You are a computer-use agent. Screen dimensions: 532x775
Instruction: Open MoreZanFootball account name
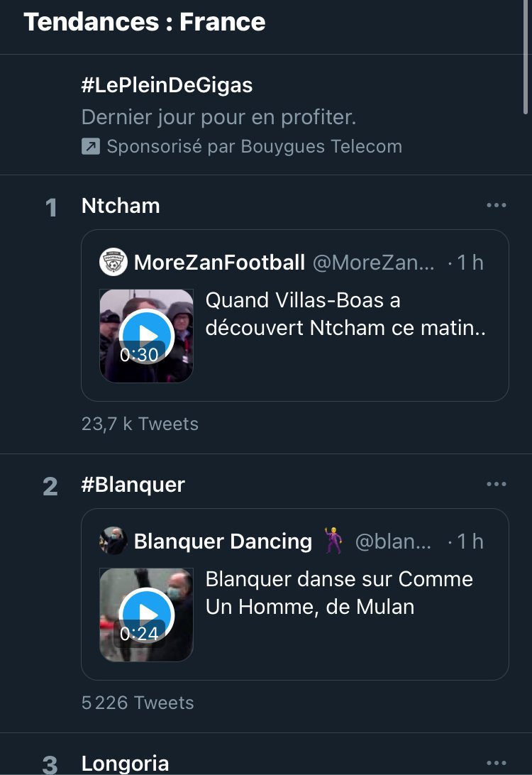[219, 263]
